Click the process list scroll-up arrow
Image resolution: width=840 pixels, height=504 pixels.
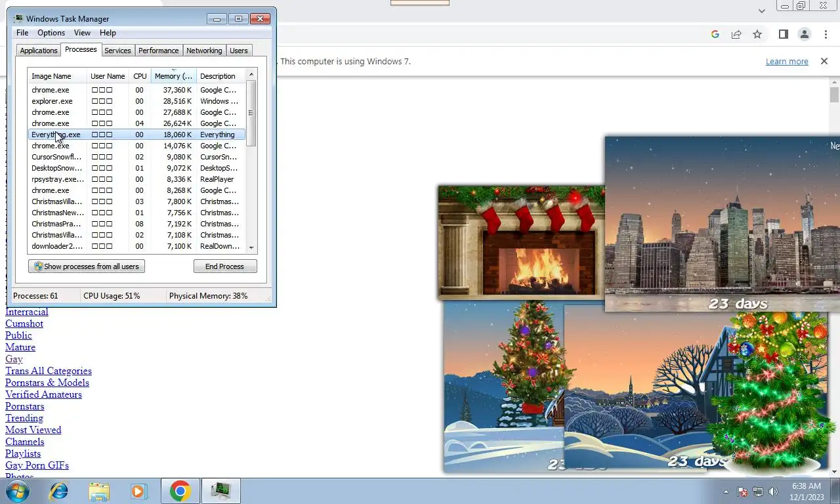pos(251,74)
